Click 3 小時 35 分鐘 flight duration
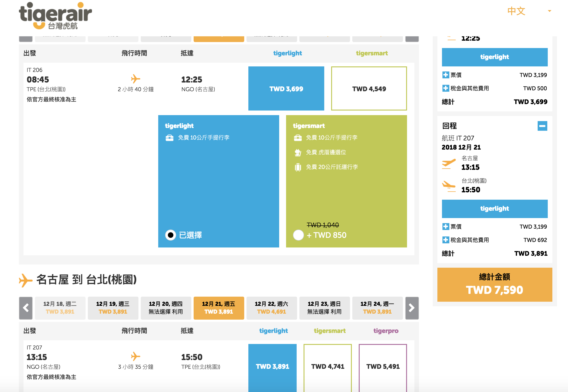The width and height of the screenshot is (568, 392). (x=136, y=367)
